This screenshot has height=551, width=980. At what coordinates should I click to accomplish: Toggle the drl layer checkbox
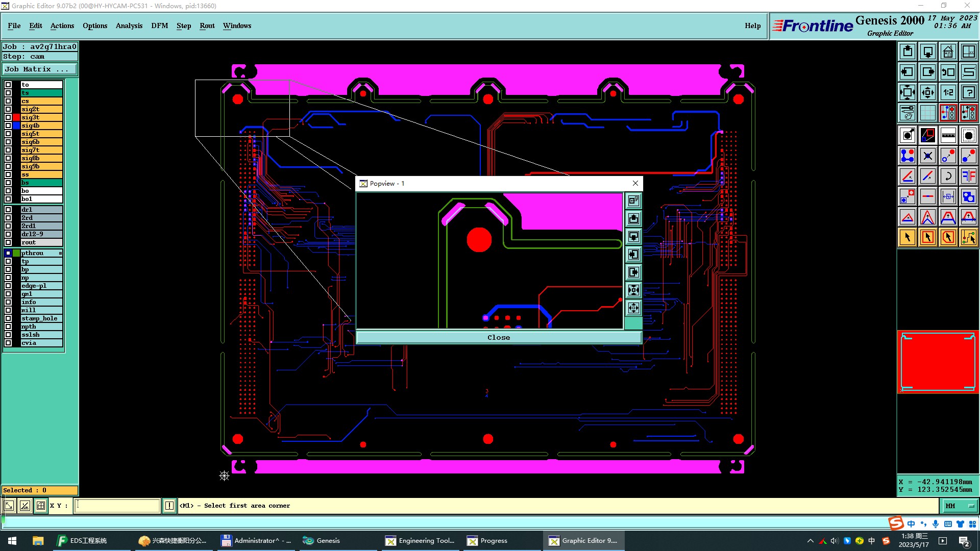[8, 210]
